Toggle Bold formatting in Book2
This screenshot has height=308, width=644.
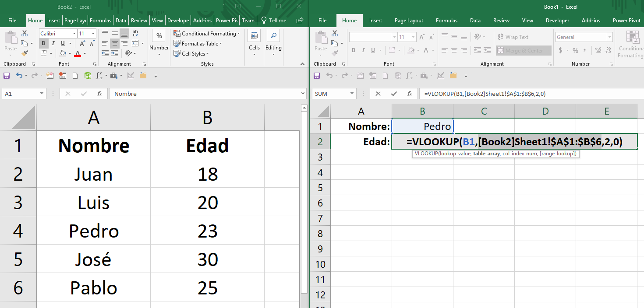pos(43,43)
